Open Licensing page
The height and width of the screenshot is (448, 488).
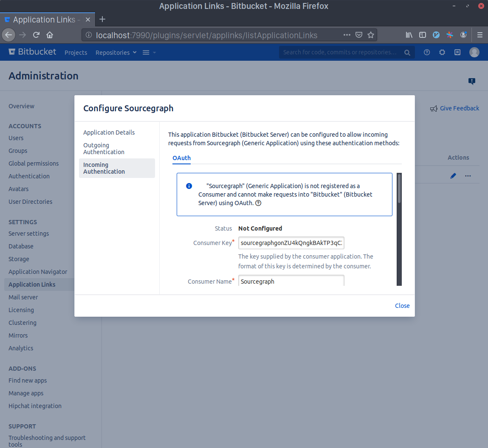(21, 310)
